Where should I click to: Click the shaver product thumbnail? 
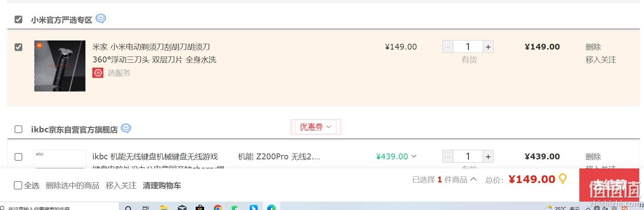click(x=60, y=66)
